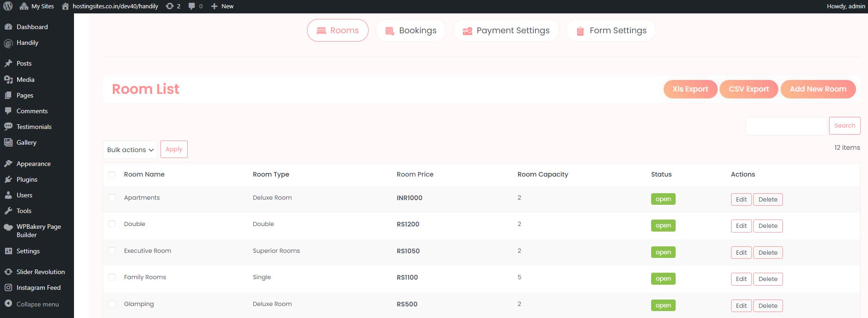This screenshot has height=318, width=868.
Task: Click the Collapse menu arrow icon
Action: pos(8,304)
